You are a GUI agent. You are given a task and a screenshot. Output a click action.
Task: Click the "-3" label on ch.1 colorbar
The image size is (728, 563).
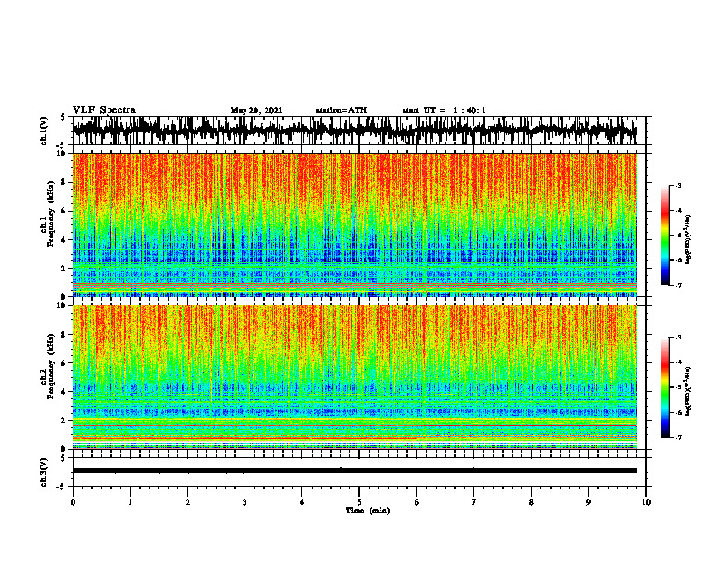pos(678,185)
